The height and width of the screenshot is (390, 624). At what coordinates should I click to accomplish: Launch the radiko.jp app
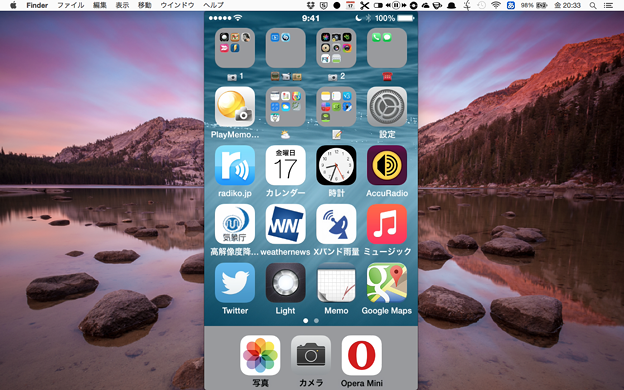pyautogui.click(x=235, y=165)
